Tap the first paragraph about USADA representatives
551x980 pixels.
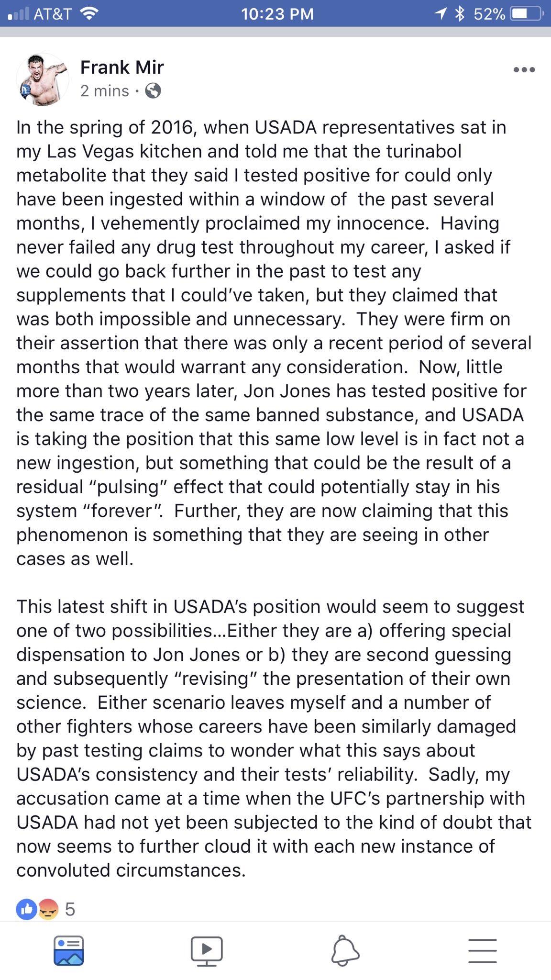pos(274,343)
